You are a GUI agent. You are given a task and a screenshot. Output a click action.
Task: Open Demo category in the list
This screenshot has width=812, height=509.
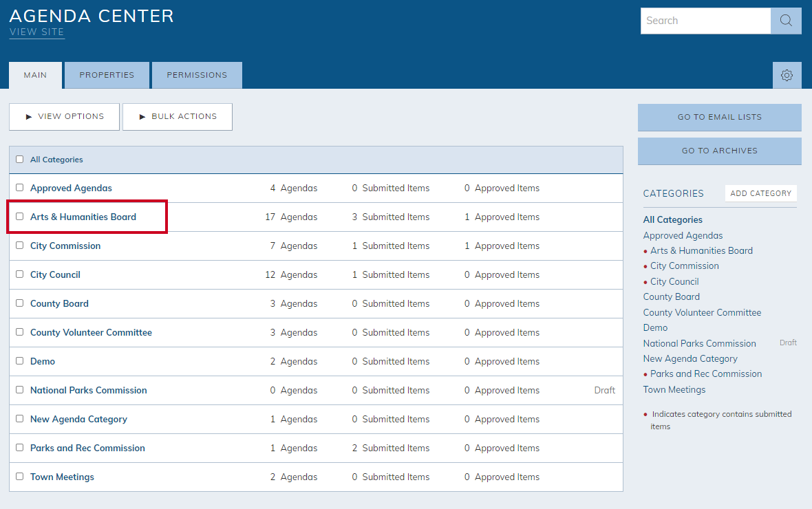[x=43, y=361]
